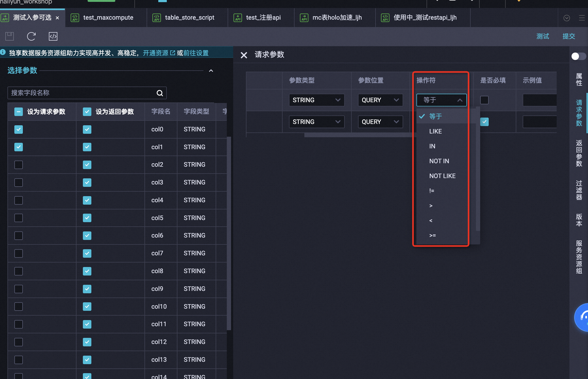Click the tab list dropdown circle icon
The width and height of the screenshot is (588, 379).
pos(567,18)
